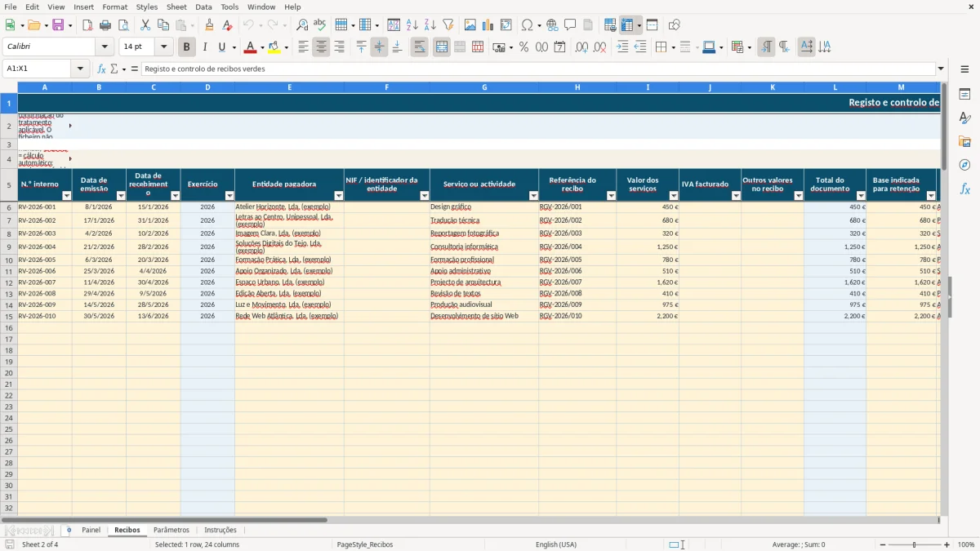The image size is (980, 551).
Task: Open filter dropdown for Entidade pagadora column
Action: 338,196
